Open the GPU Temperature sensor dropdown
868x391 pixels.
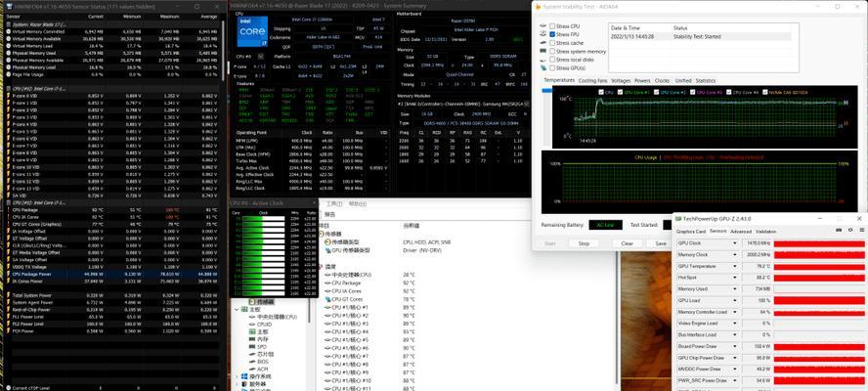(x=735, y=267)
